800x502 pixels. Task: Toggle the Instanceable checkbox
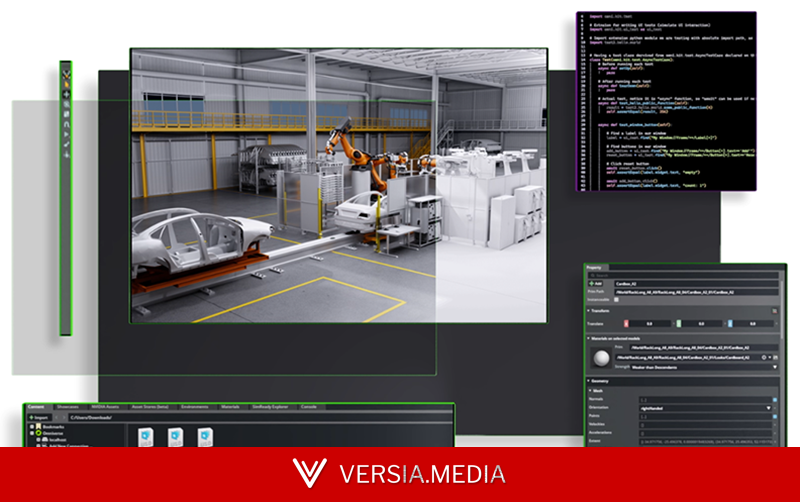click(616, 299)
